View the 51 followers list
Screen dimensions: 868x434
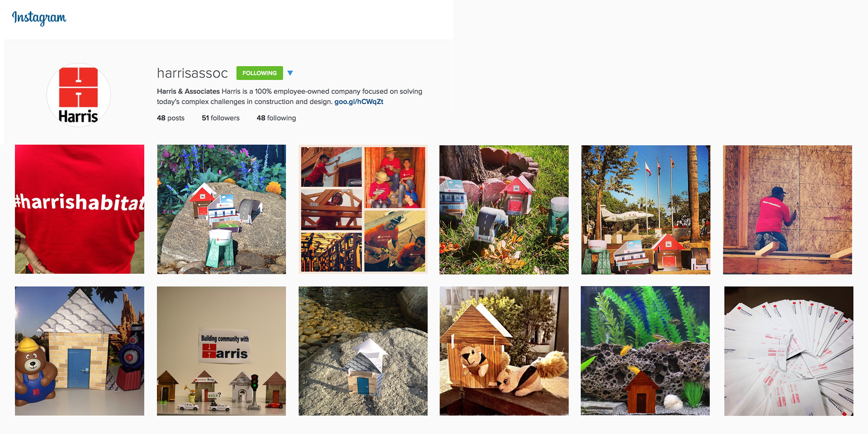pyautogui.click(x=221, y=118)
